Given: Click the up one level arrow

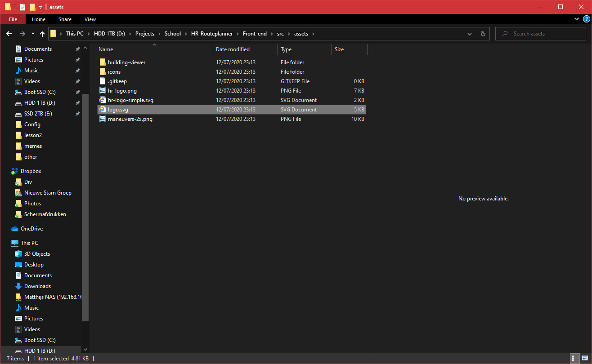Looking at the screenshot, I should point(42,33).
